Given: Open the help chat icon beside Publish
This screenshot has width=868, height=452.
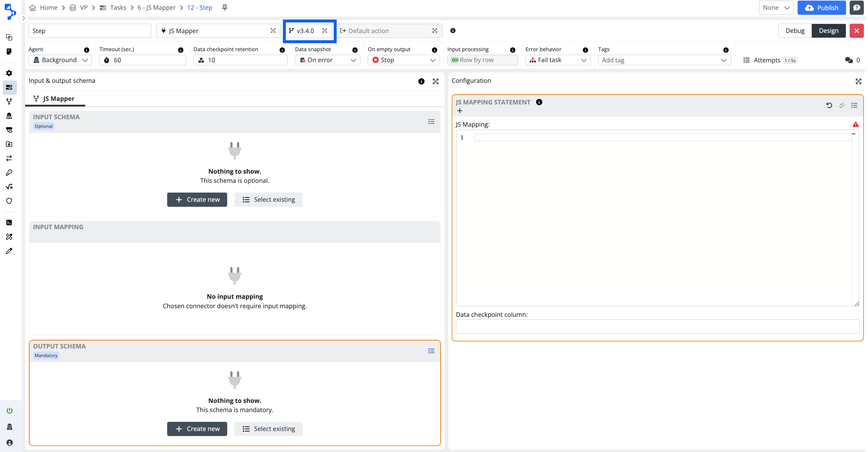Looking at the screenshot, I should (856, 7).
